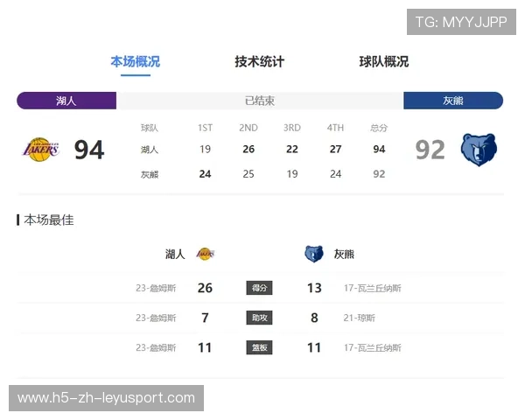Click Lakers player name in the 助攻 row
Image resolution: width=525 pixels, height=420 pixels.
[x=156, y=318]
